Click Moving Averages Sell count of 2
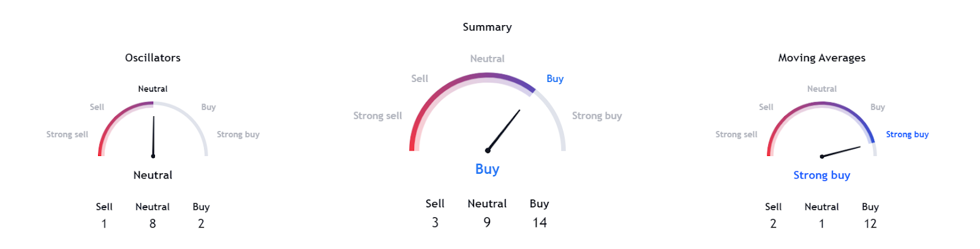980x249 pixels. click(773, 224)
